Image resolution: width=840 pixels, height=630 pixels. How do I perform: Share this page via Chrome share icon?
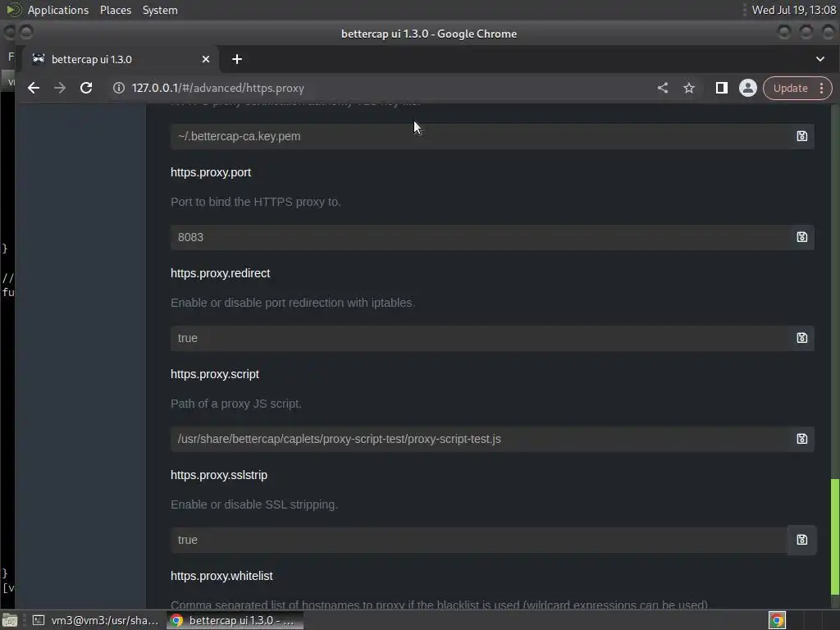coord(663,88)
